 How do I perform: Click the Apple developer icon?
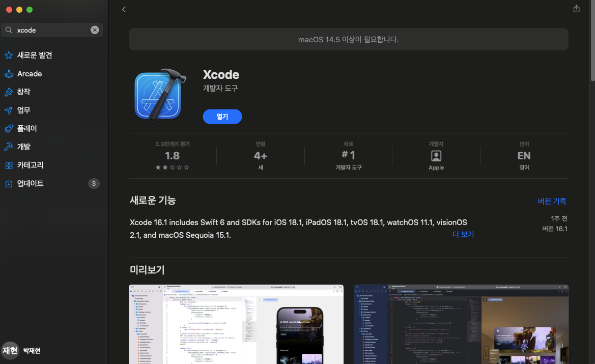[436, 156]
